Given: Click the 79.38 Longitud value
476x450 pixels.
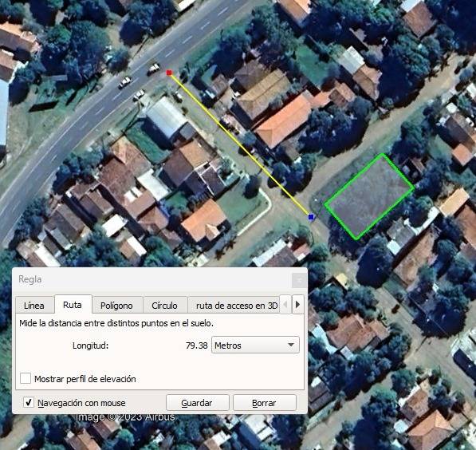Looking at the screenshot, I should pos(196,345).
